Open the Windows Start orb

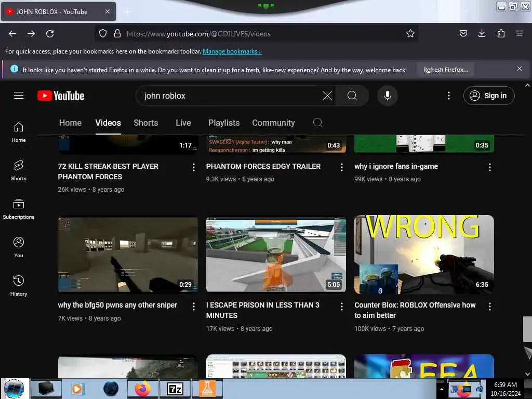14,389
